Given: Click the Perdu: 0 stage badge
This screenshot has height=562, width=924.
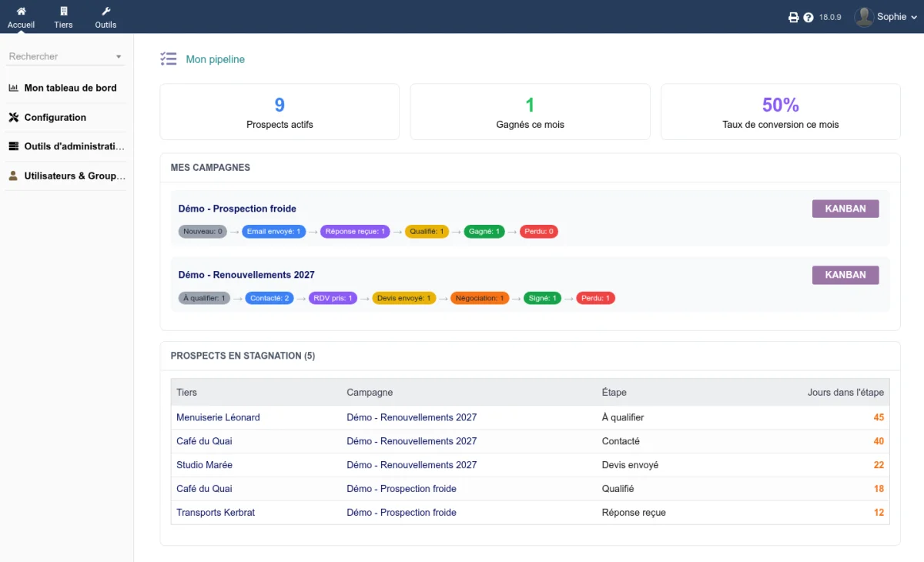Looking at the screenshot, I should tap(539, 231).
